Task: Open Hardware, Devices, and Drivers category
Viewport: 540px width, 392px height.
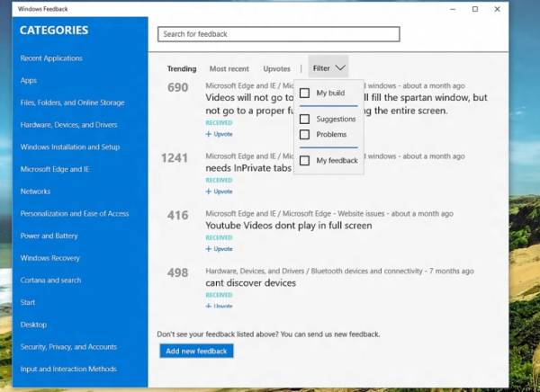Action: [69, 125]
